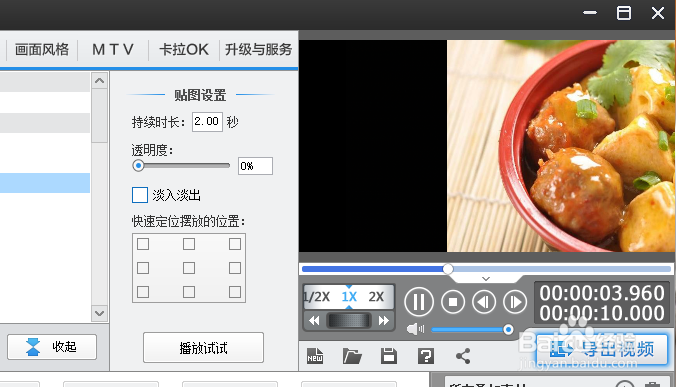Click the fast-forward double-arrow button

coord(383,321)
